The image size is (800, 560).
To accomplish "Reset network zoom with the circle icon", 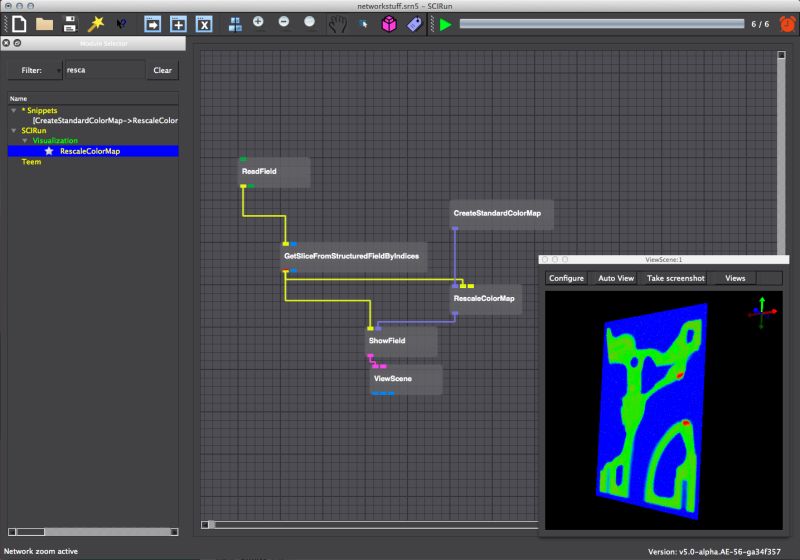I will click(x=309, y=21).
